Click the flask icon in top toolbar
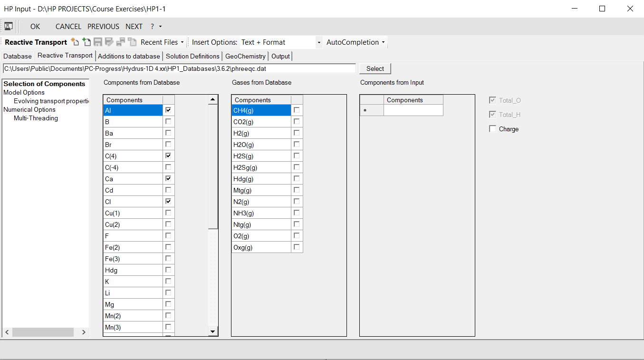This screenshot has height=360, width=644. click(x=9, y=27)
